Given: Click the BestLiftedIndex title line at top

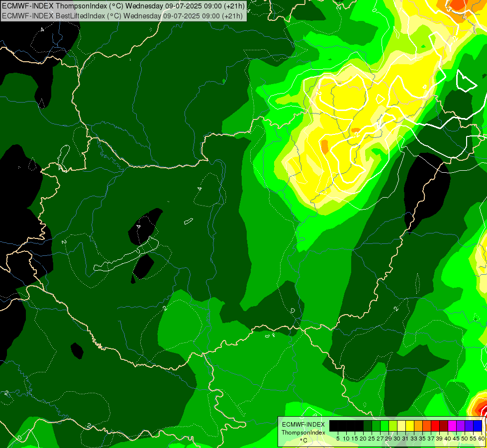Looking at the screenshot, I should tap(122, 15).
